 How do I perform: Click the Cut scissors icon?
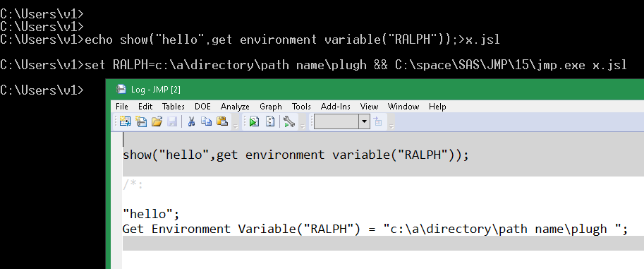coord(191,121)
